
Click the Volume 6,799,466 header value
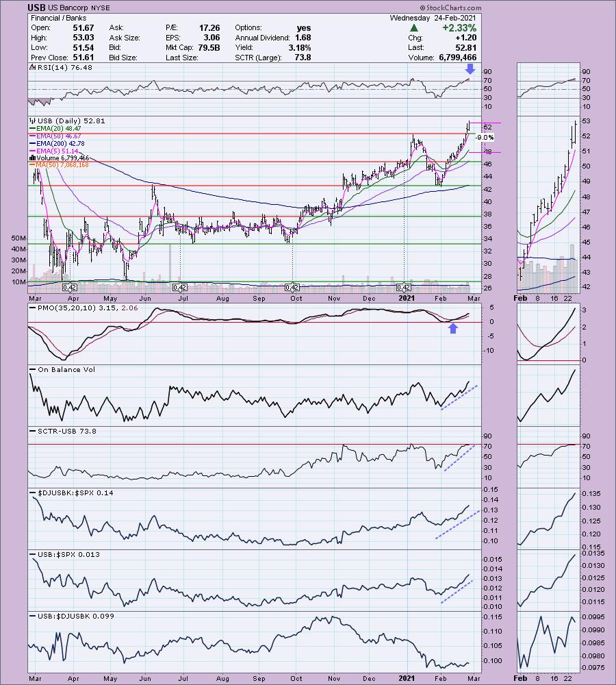pyautogui.click(x=457, y=58)
